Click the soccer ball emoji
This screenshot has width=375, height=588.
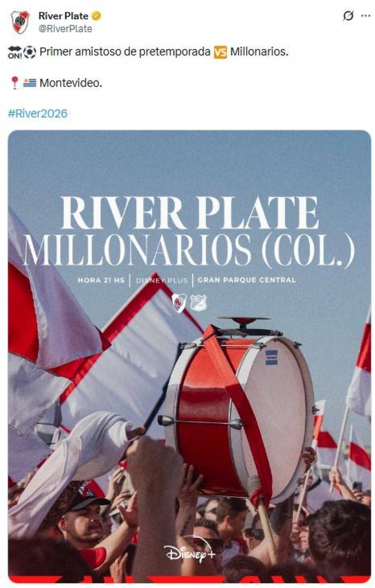(29, 52)
